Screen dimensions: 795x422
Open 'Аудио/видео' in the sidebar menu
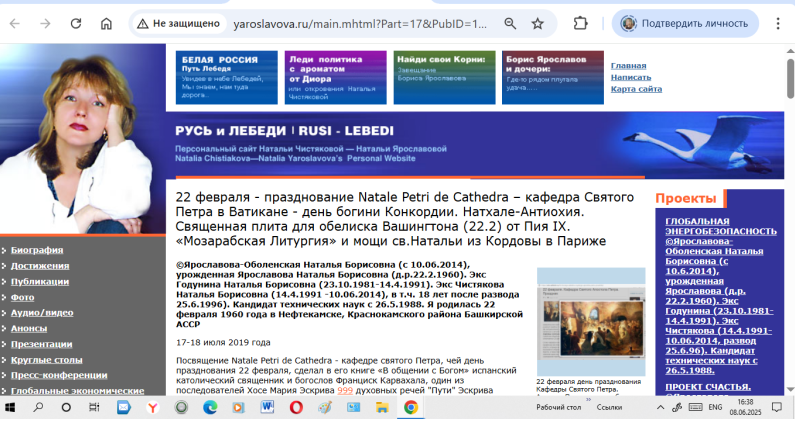coord(42,313)
